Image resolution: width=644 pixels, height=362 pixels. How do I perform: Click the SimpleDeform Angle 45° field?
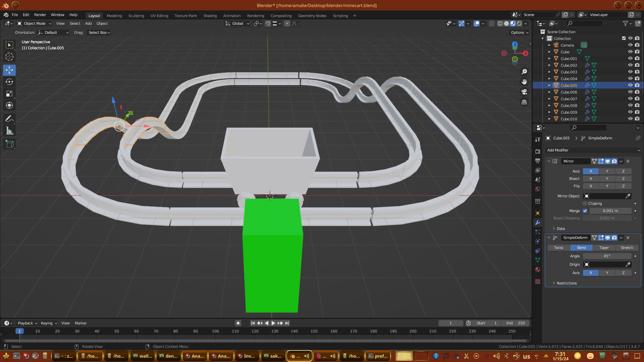click(x=607, y=256)
